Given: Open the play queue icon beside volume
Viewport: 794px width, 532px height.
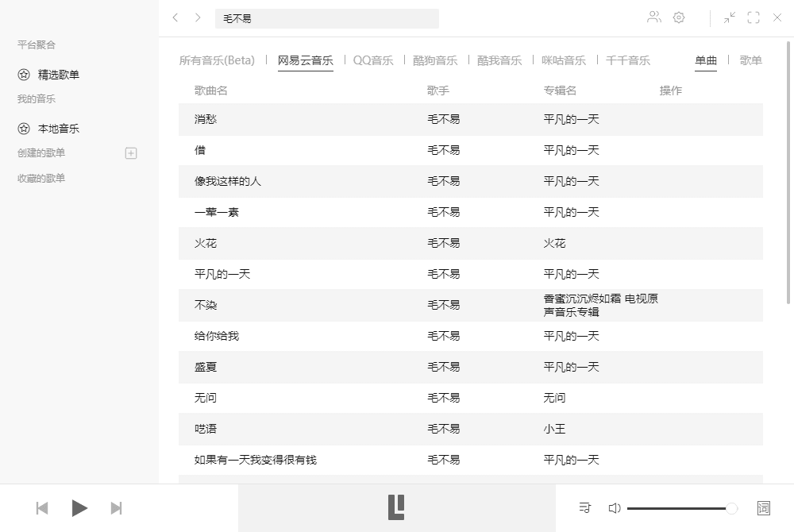Looking at the screenshot, I should 584,507.
